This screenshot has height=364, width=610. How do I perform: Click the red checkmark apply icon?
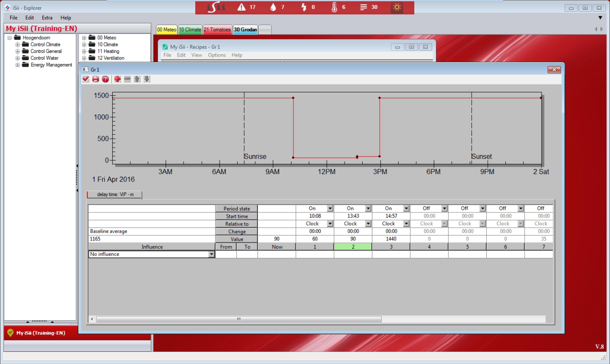86,79
